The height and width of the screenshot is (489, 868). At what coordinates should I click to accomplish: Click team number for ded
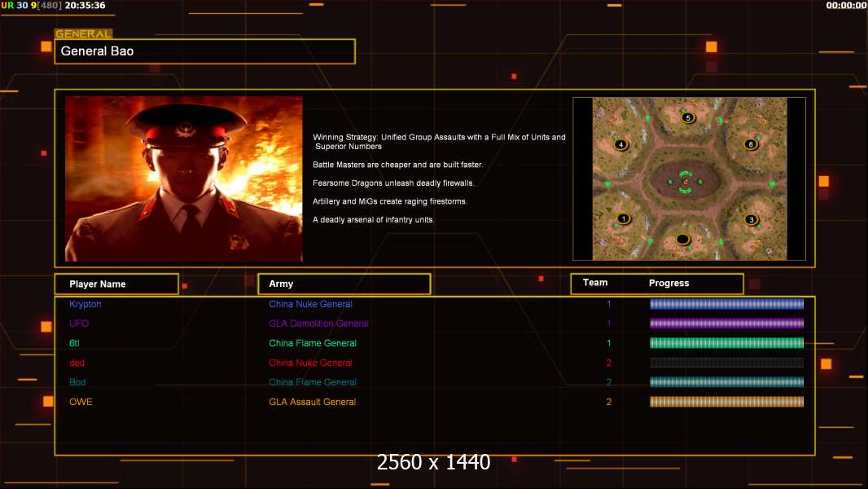pyautogui.click(x=609, y=363)
